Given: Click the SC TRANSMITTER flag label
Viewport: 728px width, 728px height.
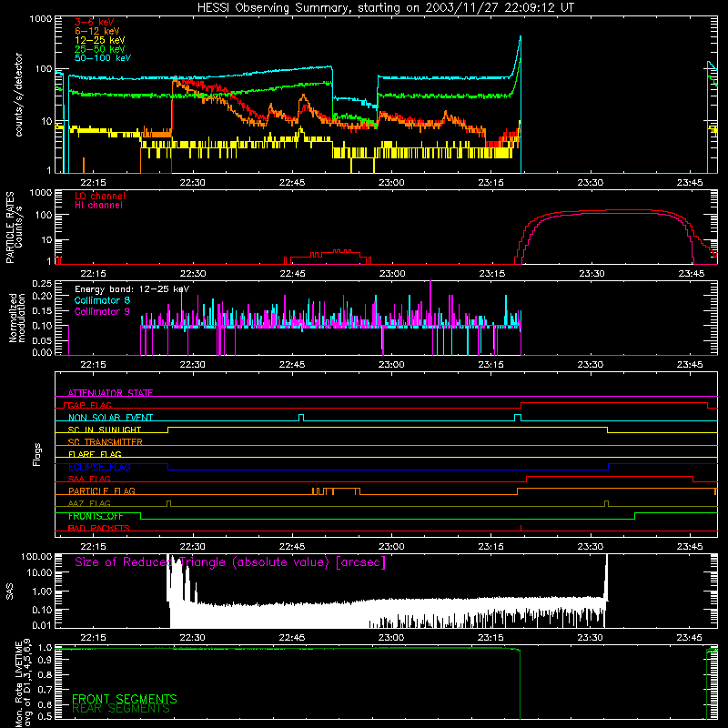Looking at the screenshot, I should coord(106,442).
